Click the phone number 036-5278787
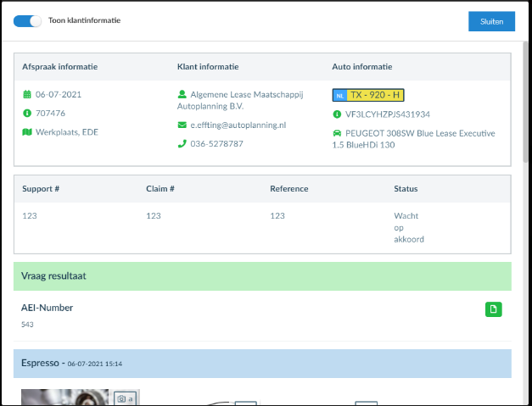Screen dimensions: 532x406 tap(217, 144)
